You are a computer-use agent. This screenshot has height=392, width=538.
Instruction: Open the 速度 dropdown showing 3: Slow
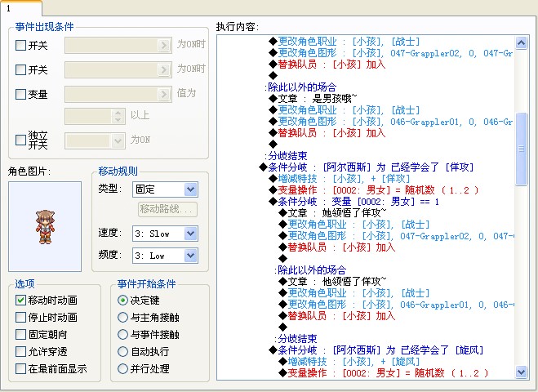point(165,234)
